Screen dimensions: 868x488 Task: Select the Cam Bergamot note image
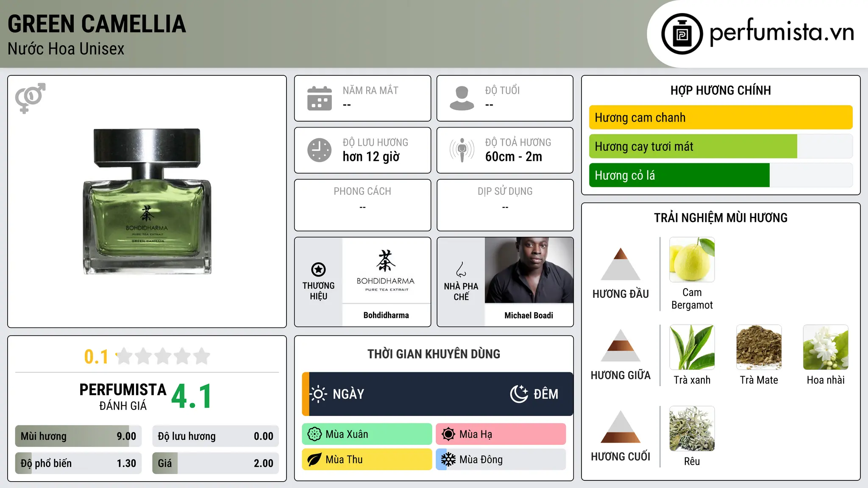(x=692, y=260)
